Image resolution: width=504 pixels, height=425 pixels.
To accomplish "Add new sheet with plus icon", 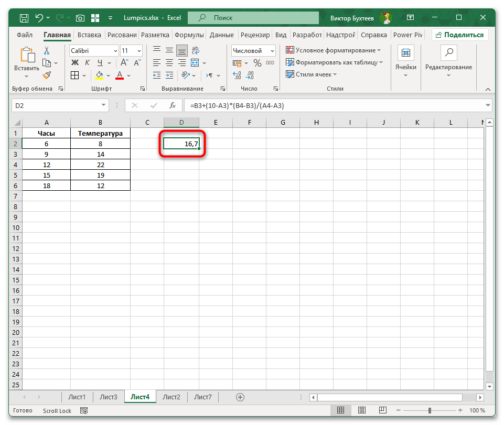I will pos(240,397).
